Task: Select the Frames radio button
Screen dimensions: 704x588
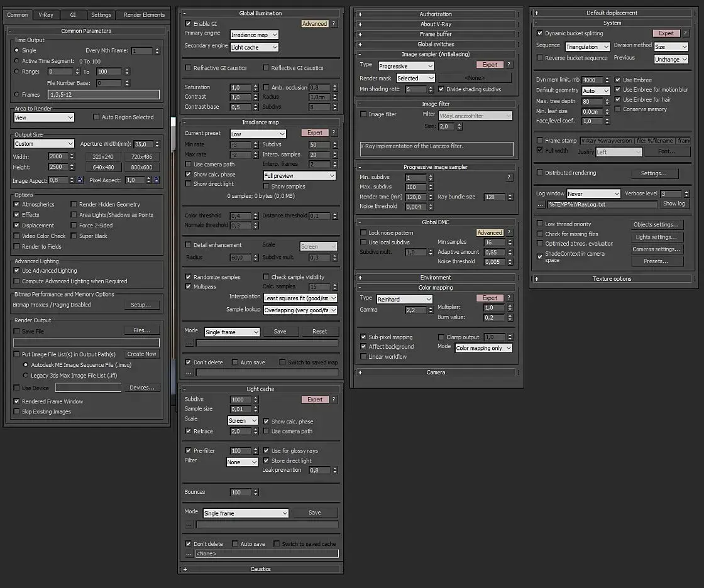Action: (16, 95)
